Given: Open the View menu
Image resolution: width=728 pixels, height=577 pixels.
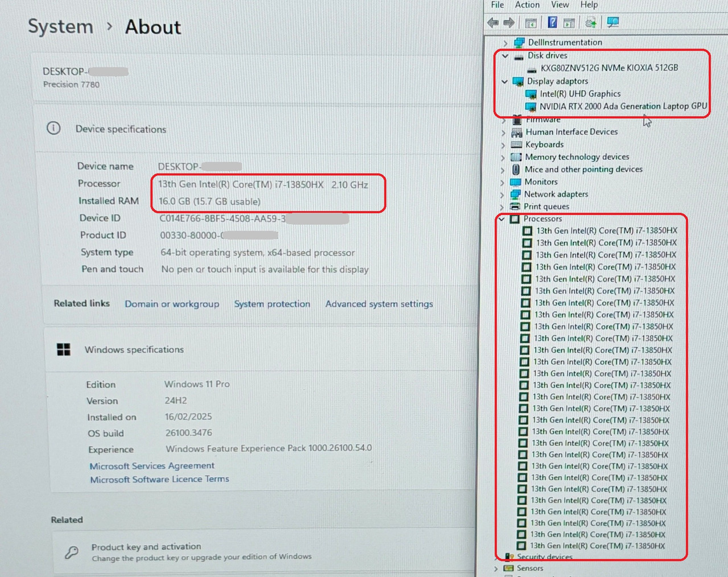Looking at the screenshot, I should [x=560, y=5].
